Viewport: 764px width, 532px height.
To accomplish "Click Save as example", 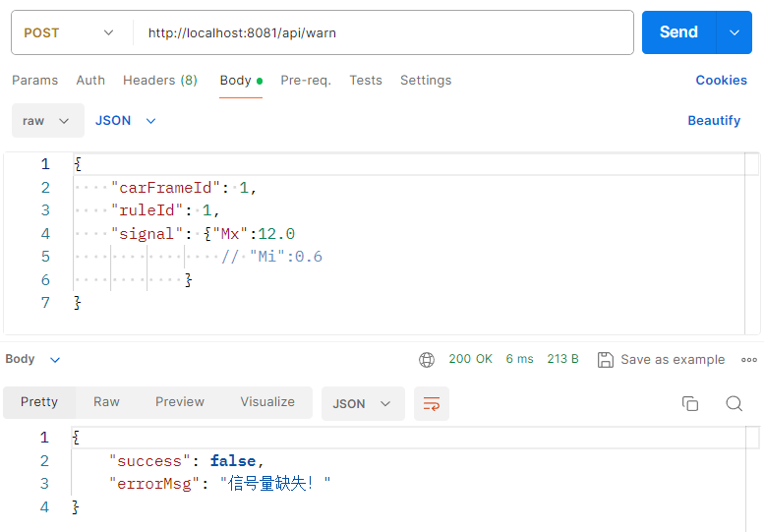I will click(673, 360).
